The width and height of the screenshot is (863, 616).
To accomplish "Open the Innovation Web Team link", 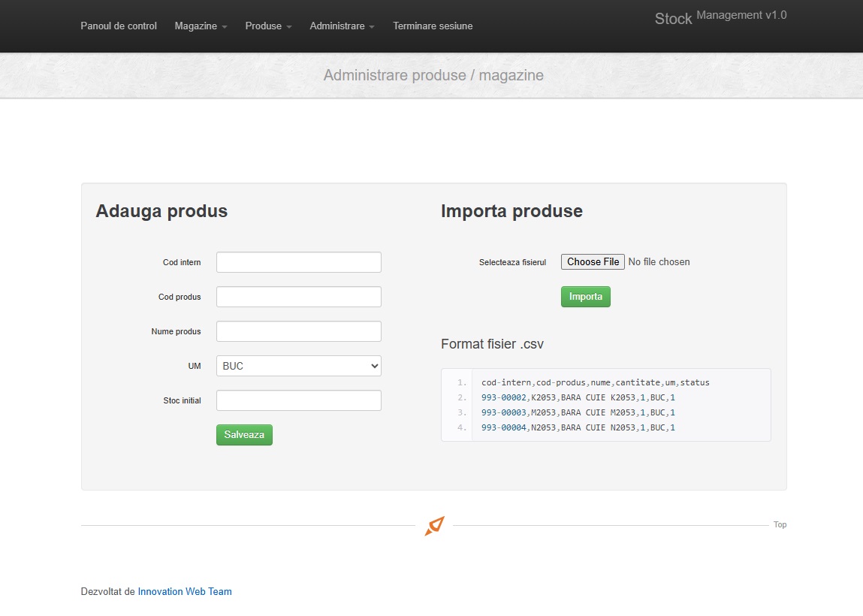I will pyautogui.click(x=185, y=591).
